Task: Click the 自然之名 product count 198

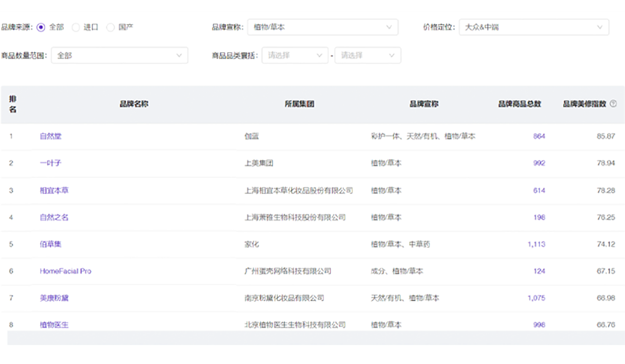Action: coord(539,217)
